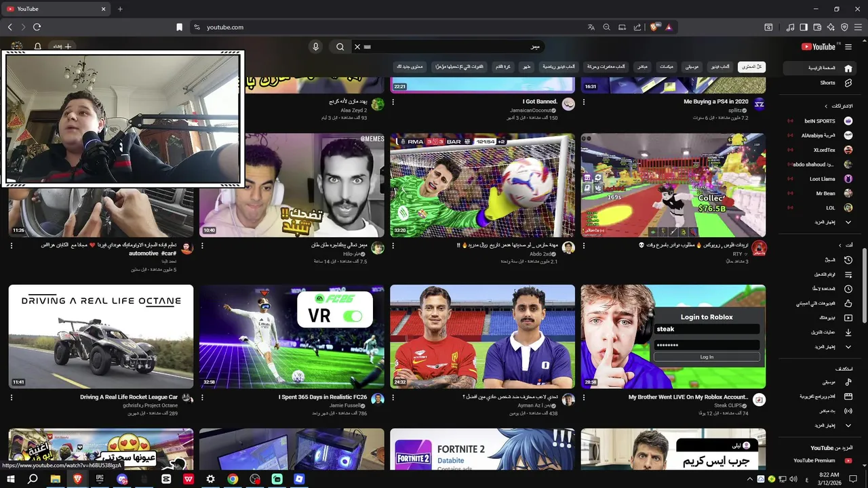The width and height of the screenshot is (868, 488).
Task: Open the XLordTex subscription channel
Action: (x=819, y=150)
